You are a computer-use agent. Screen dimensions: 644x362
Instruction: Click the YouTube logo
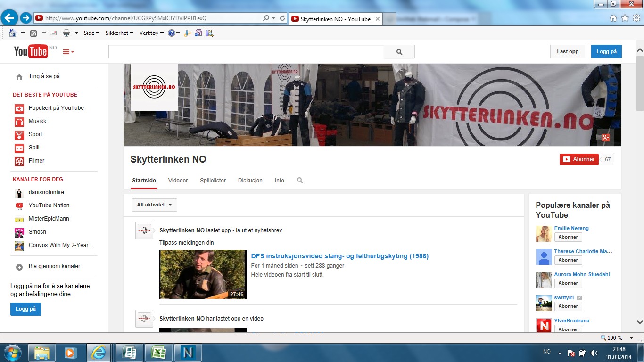pyautogui.click(x=31, y=51)
